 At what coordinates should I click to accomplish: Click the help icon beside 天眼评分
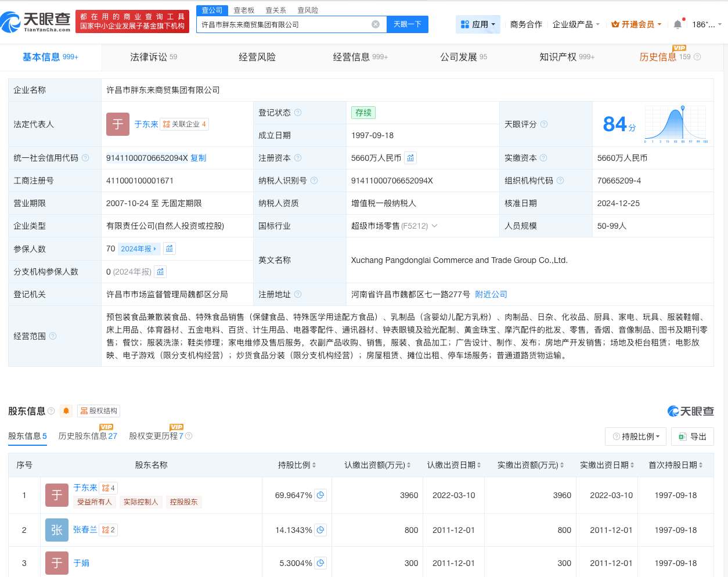coord(543,124)
